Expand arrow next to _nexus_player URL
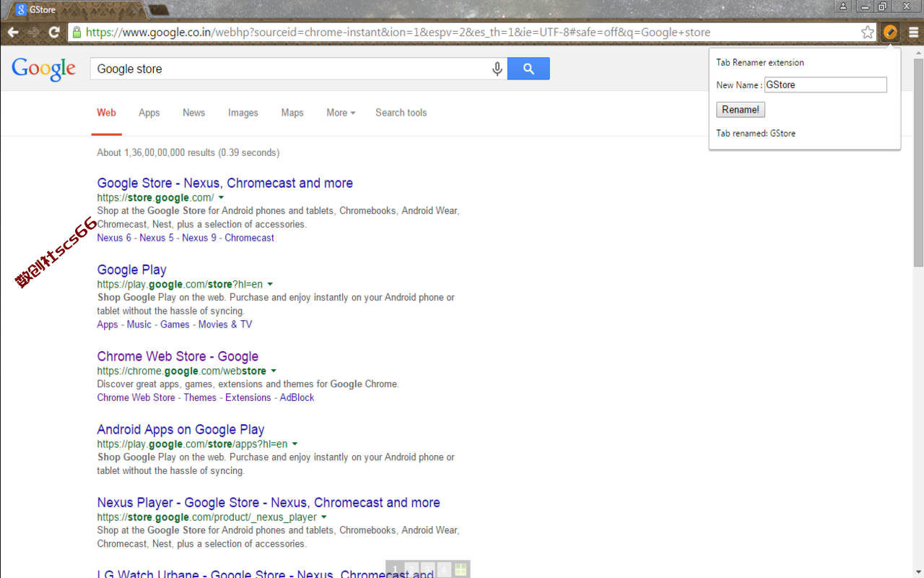 pyautogui.click(x=323, y=517)
